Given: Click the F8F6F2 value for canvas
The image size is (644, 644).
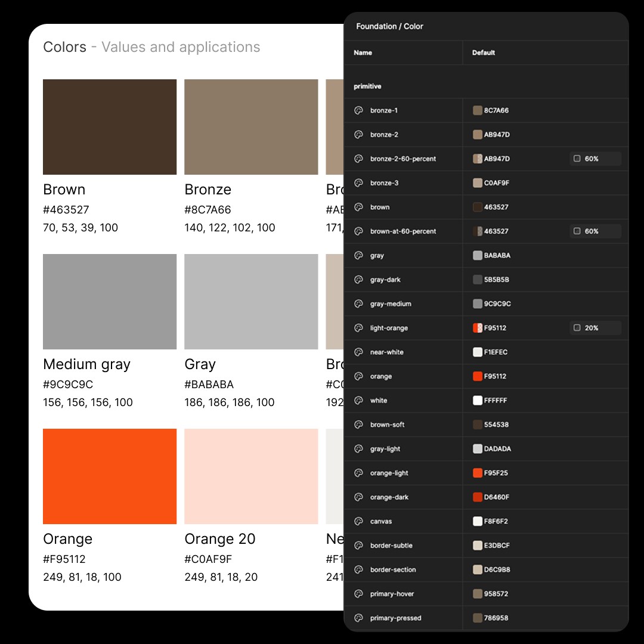Looking at the screenshot, I should pyautogui.click(x=496, y=521).
